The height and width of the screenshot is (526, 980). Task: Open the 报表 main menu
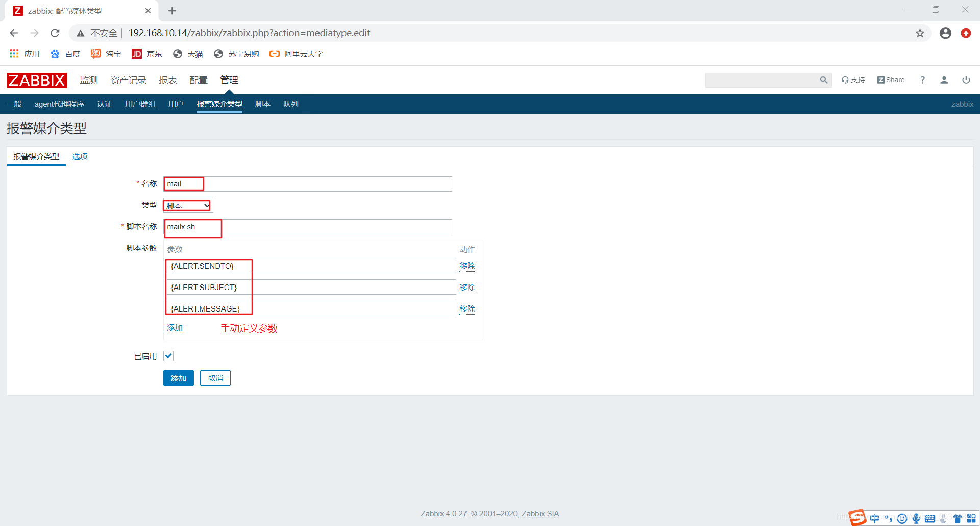(168, 80)
